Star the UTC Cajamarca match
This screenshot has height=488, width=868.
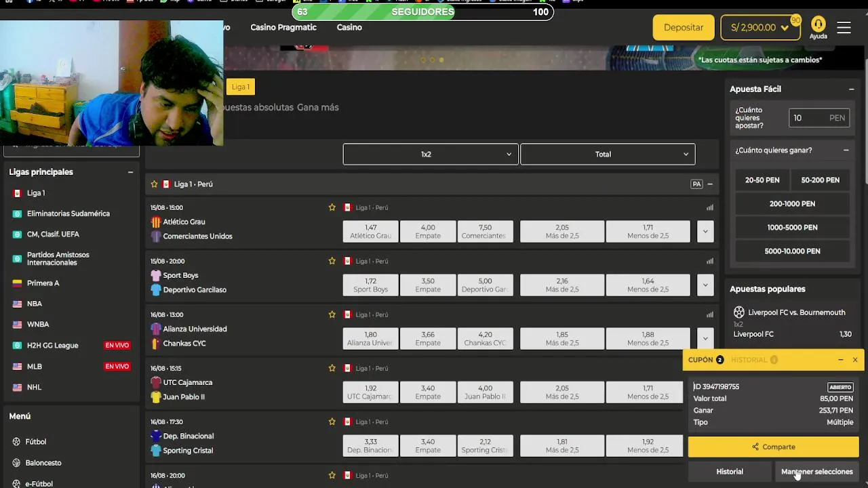click(x=332, y=368)
